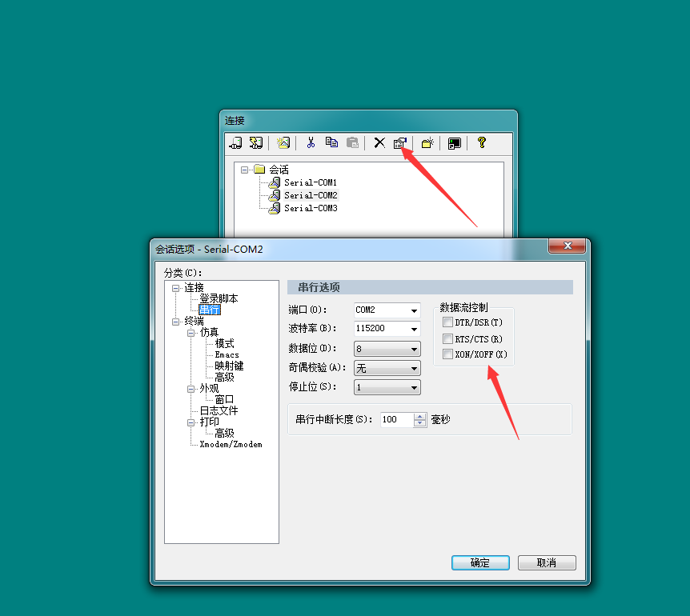
Task: Select 登录脚本 in the category tree
Action: [219, 298]
